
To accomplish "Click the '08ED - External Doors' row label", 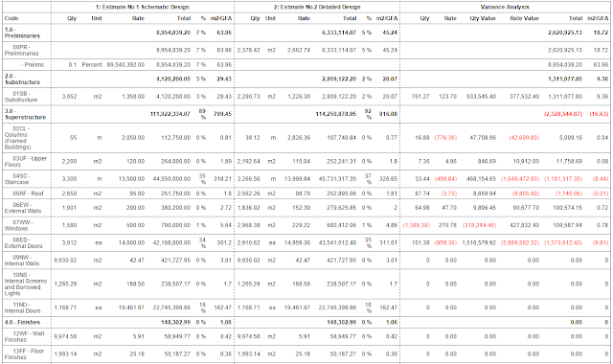I will 23,242.
